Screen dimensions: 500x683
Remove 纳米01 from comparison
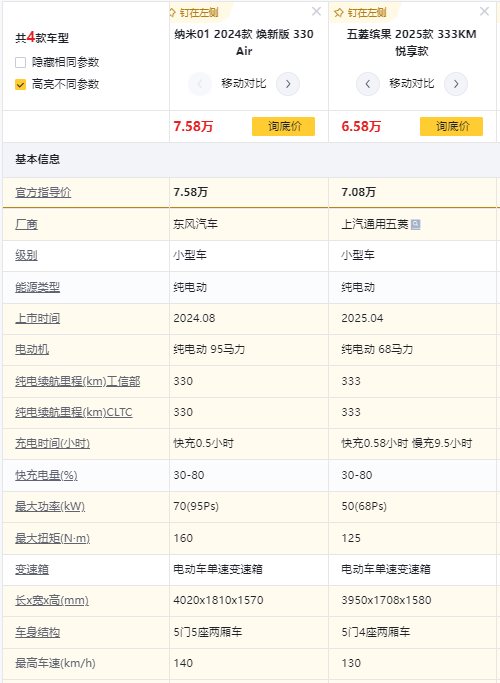tap(317, 11)
